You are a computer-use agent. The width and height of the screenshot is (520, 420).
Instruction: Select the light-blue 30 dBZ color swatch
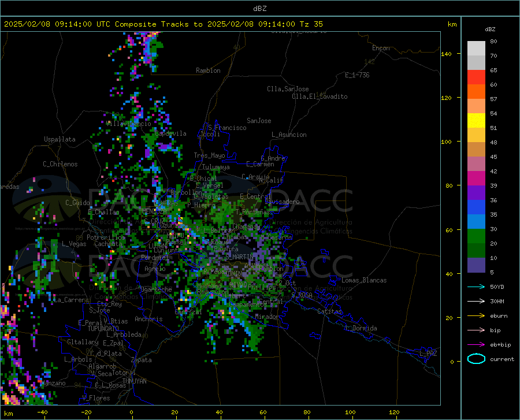pyautogui.click(x=476, y=222)
